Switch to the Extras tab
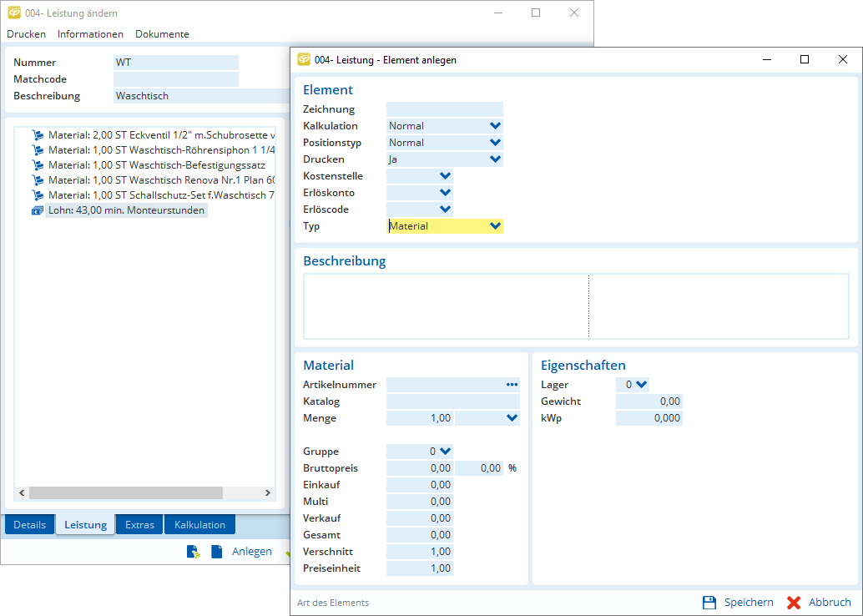 (x=139, y=525)
